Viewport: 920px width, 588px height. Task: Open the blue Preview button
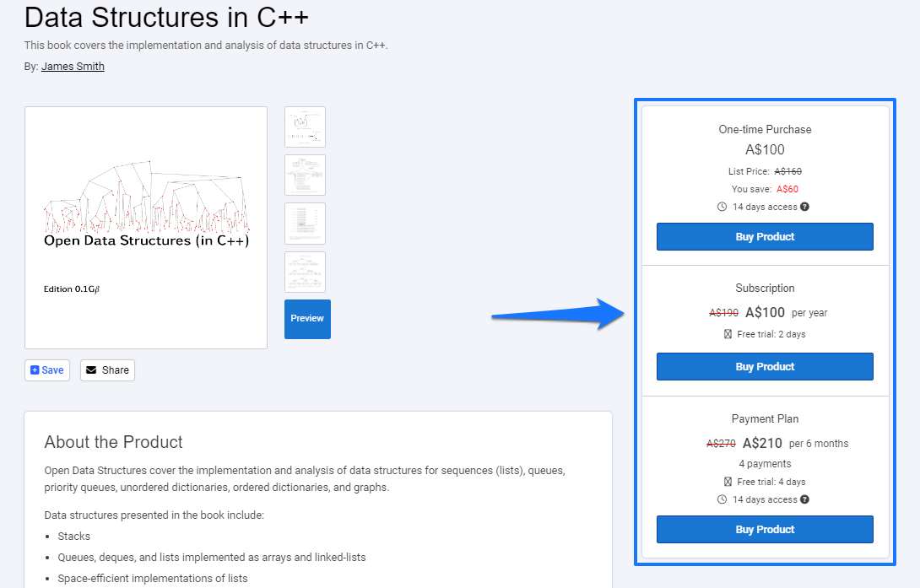tap(307, 319)
